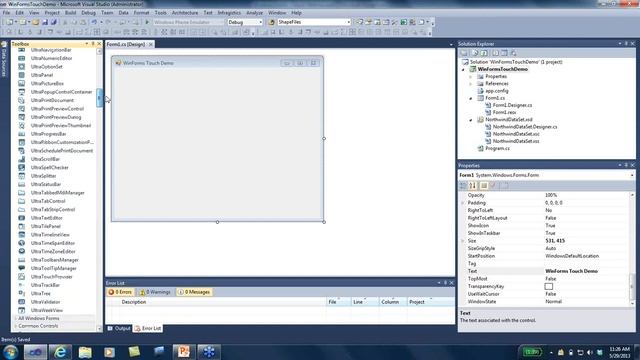Collapse the Form1.cs node in Solution Explorer
640x360 pixels.
471,98
